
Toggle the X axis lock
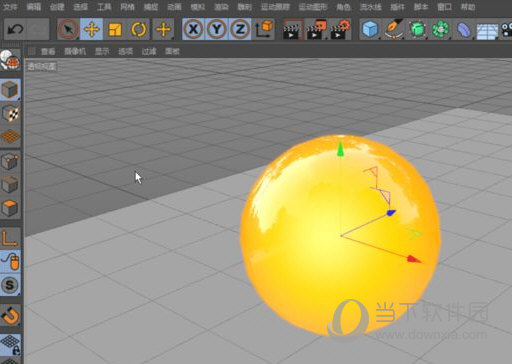coord(193,29)
